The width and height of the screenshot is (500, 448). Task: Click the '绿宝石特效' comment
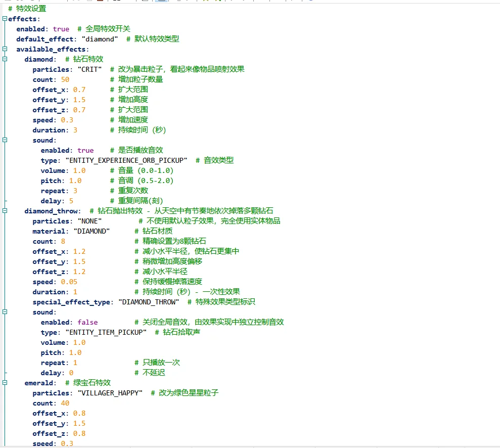click(92, 383)
